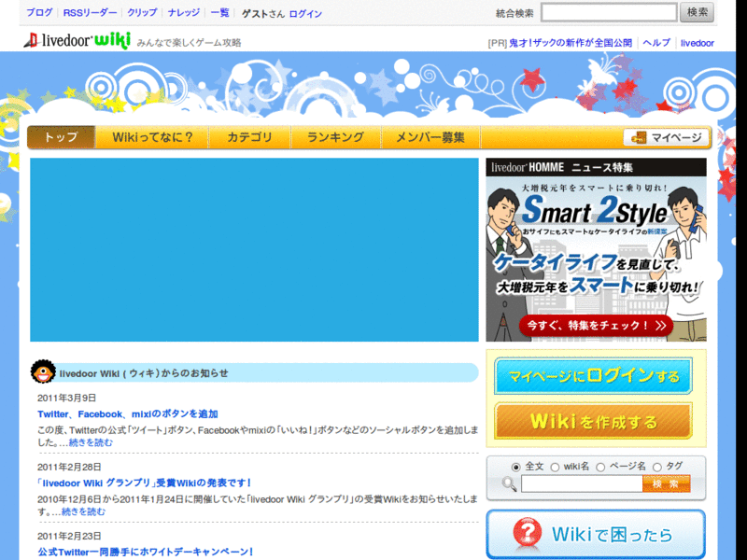Open the RSSリーダー link
747x560 pixels.
coord(90,13)
